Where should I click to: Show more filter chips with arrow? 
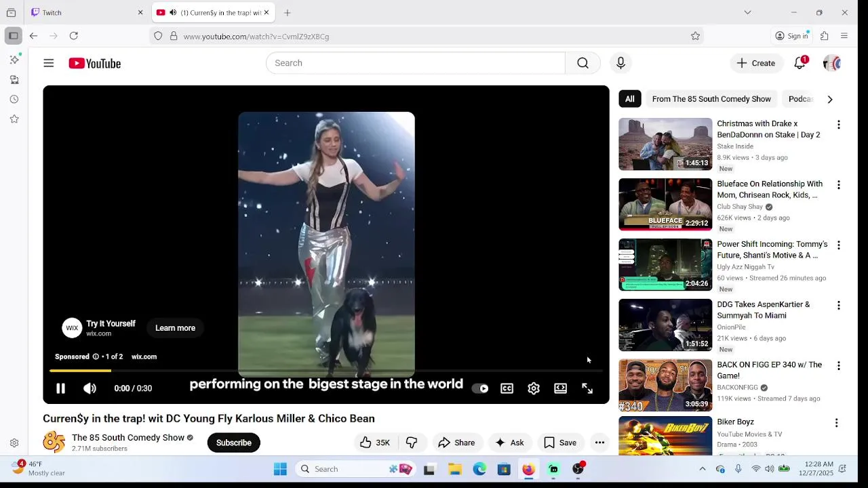830,99
